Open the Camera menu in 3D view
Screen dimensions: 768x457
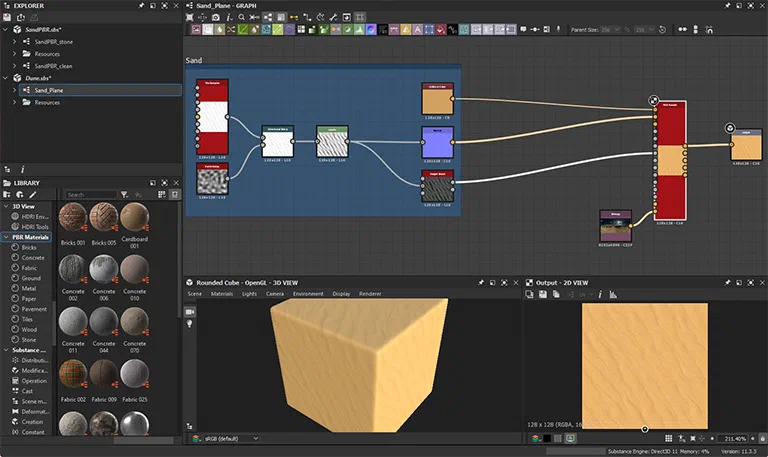pyautogui.click(x=275, y=294)
